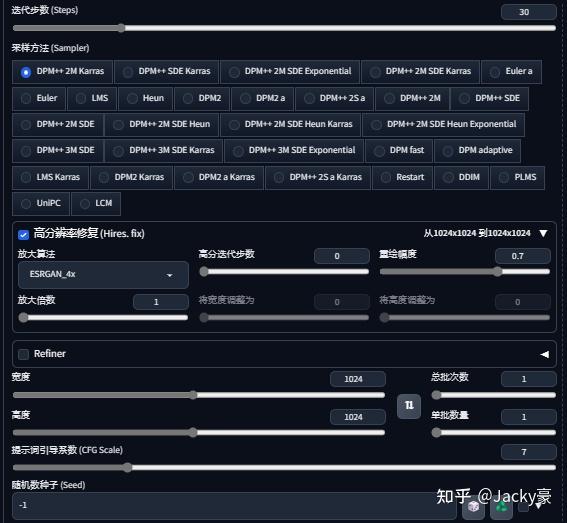Enable the Refiner checkbox
This screenshot has width=567, height=523.
[24, 354]
